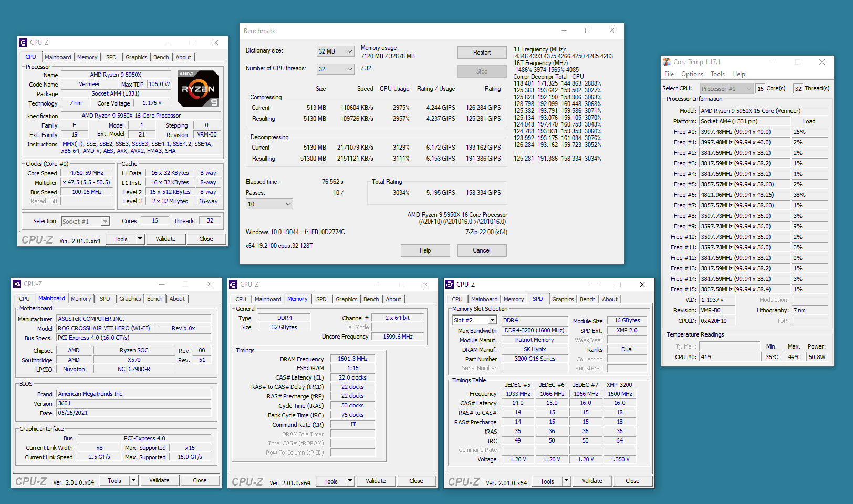Open the Options menu in Core Temp
This screenshot has height=504, width=853.
tap(692, 74)
